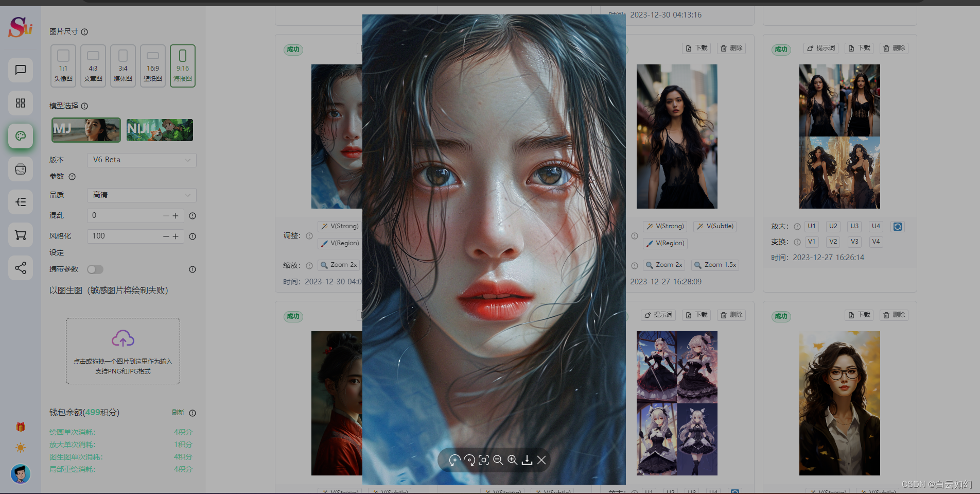The width and height of the screenshot is (980, 494).
Task: Zoom out the previewed image
Action: (498, 460)
